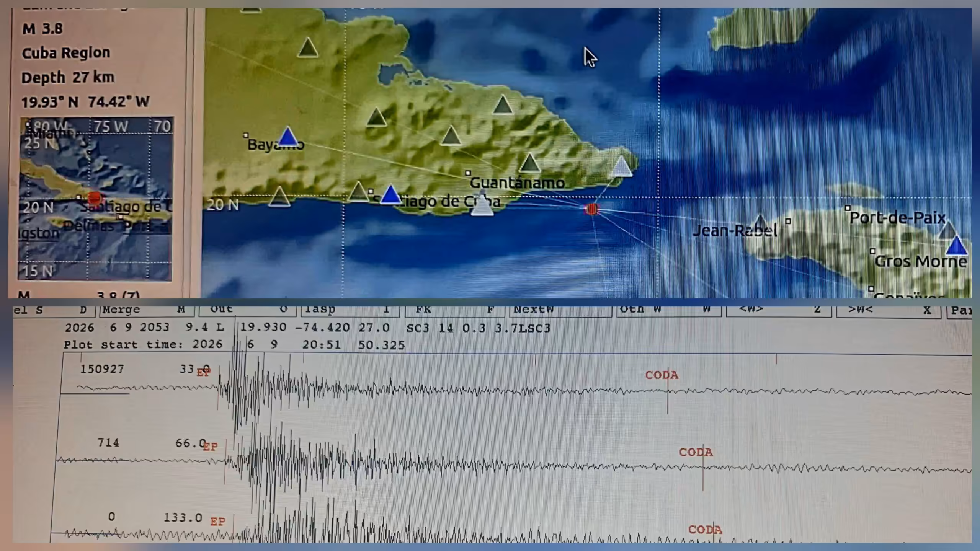Image resolution: width=980 pixels, height=551 pixels.
Task: Click the '66.0' distance value on the middle trace
Action: point(191,443)
